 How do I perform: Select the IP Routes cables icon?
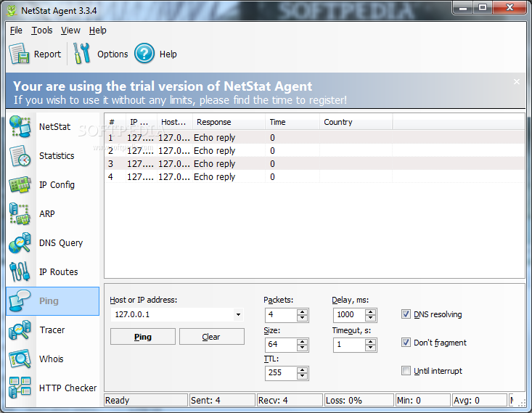(20, 272)
